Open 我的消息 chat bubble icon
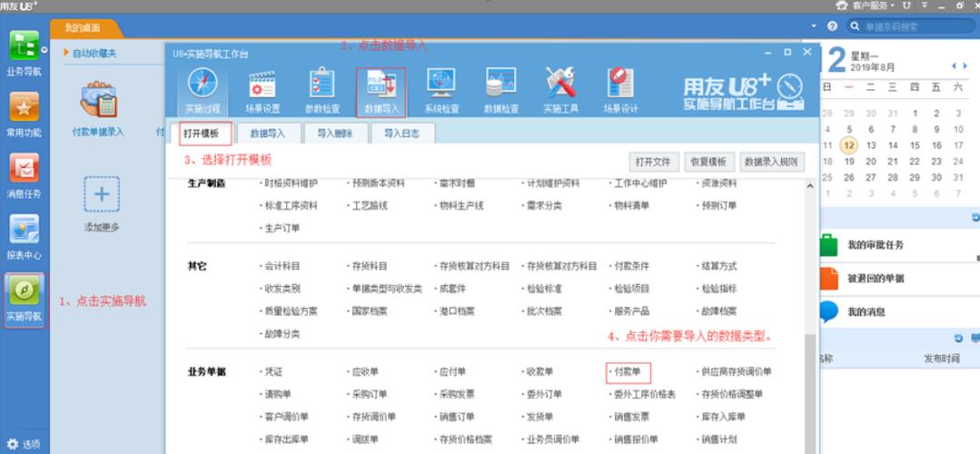The height and width of the screenshot is (454, 980). tap(828, 311)
